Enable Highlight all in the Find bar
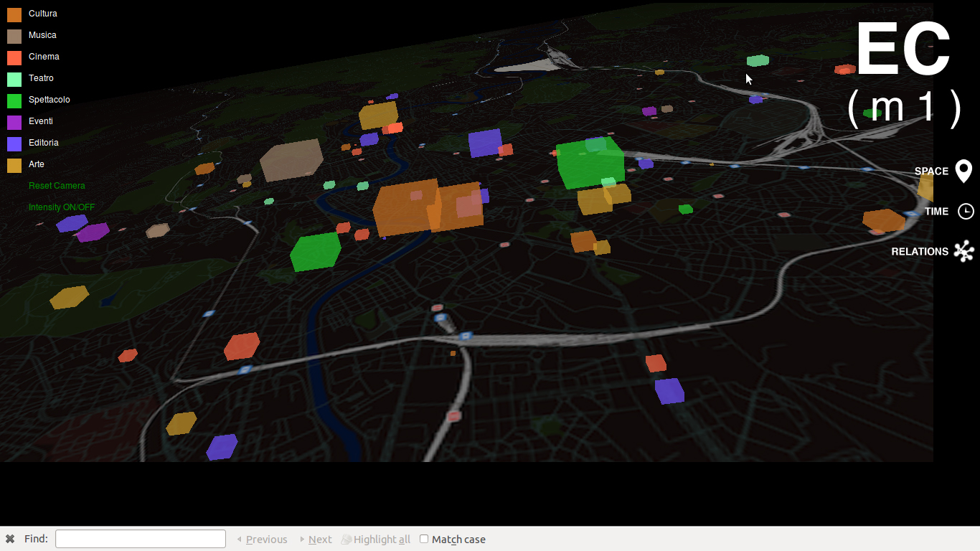This screenshot has height=551, width=980. [376, 540]
